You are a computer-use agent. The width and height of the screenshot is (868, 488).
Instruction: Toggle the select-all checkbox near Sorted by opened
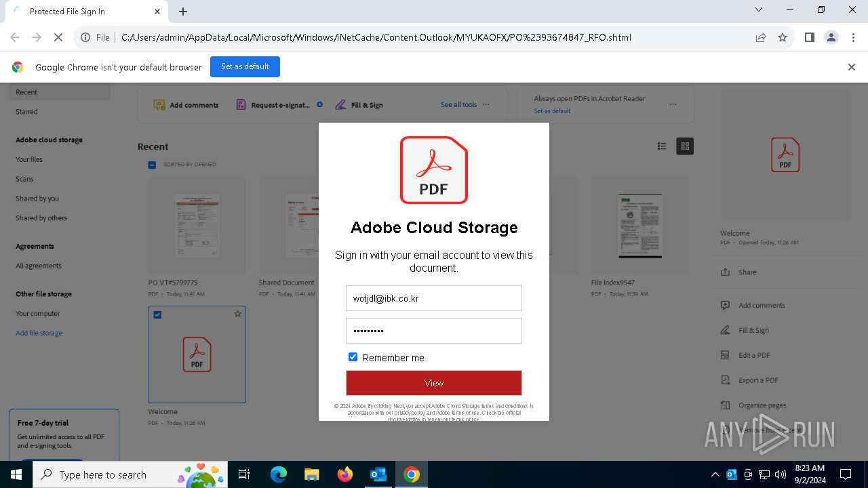(x=152, y=165)
